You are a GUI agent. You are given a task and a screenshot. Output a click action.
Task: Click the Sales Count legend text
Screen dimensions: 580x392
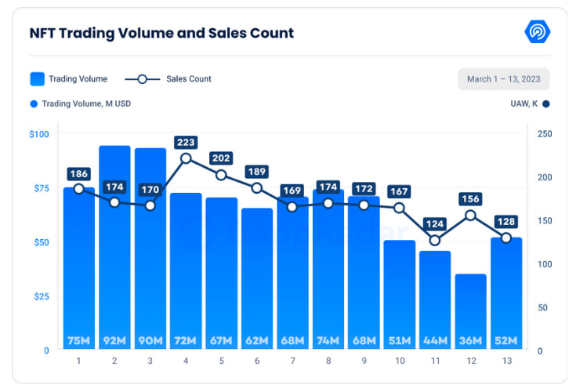189,79
